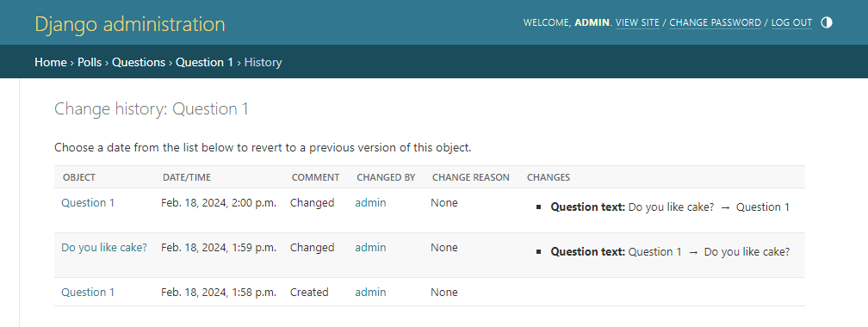
Task: Open Question 1 in the breadcrumb
Action: (x=204, y=63)
